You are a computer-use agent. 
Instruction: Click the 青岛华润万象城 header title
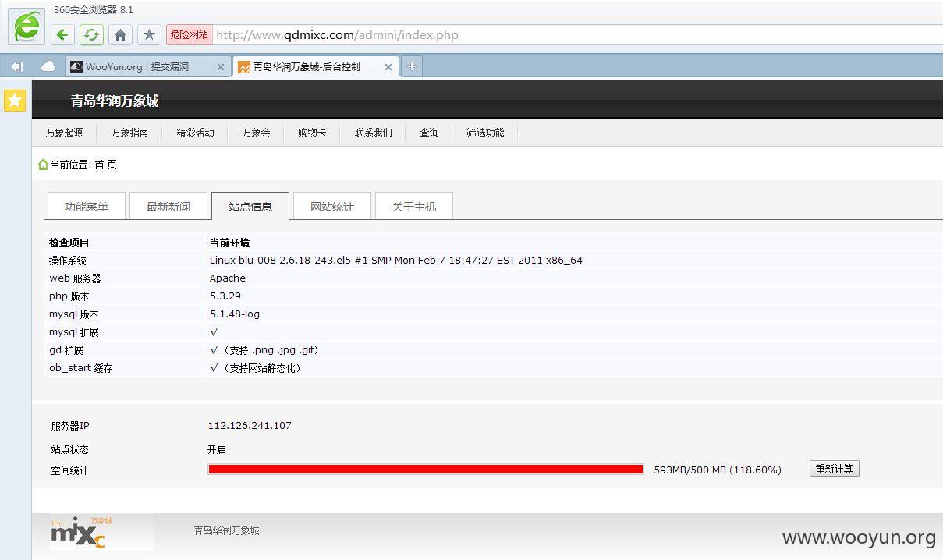pyautogui.click(x=115, y=101)
